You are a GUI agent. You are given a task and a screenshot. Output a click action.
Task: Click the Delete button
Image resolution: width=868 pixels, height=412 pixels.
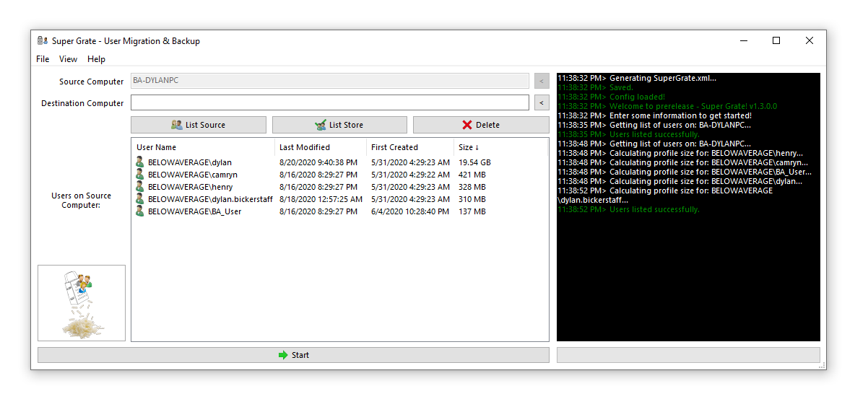click(x=481, y=125)
